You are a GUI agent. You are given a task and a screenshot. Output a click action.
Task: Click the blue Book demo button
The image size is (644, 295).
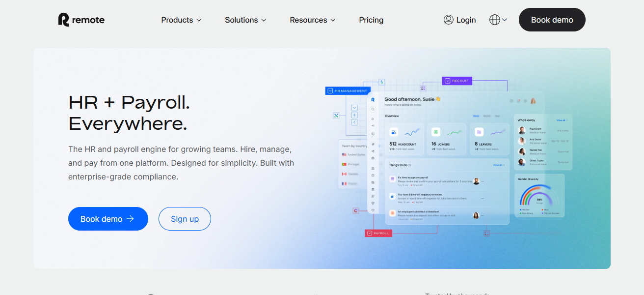[x=108, y=219]
